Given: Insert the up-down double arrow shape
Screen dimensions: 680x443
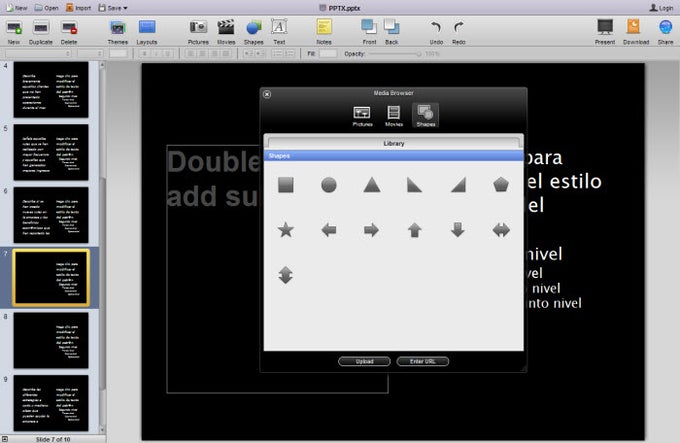Looking at the screenshot, I should pos(286,275).
